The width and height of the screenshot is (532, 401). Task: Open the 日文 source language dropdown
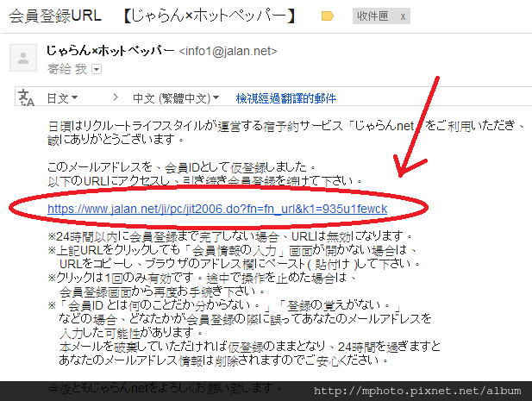pyautogui.click(x=62, y=98)
